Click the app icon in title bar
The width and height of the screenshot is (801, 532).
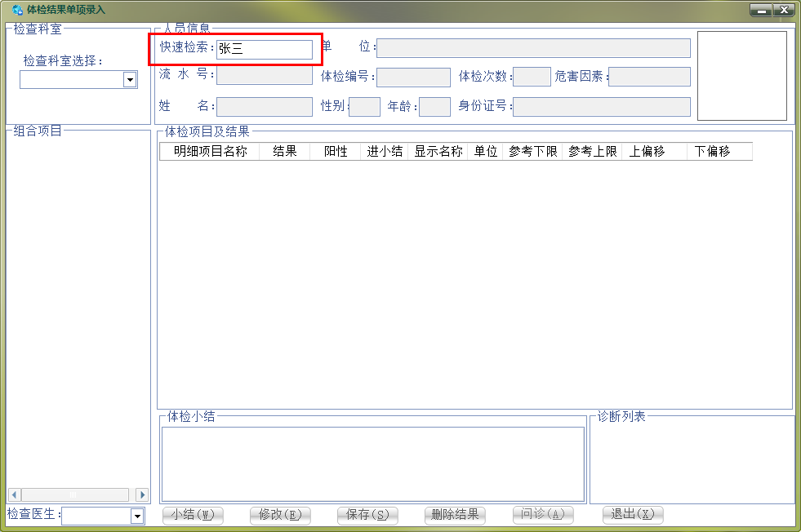pyautogui.click(x=17, y=9)
